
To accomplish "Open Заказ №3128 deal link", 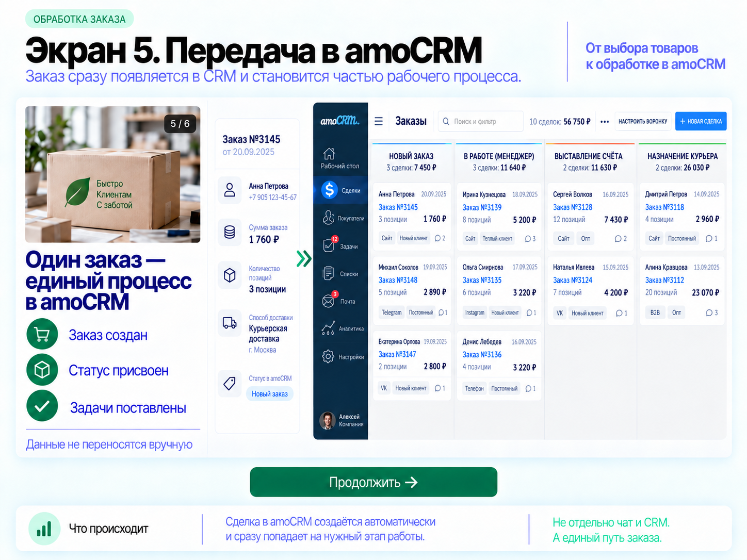I will [x=573, y=207].
